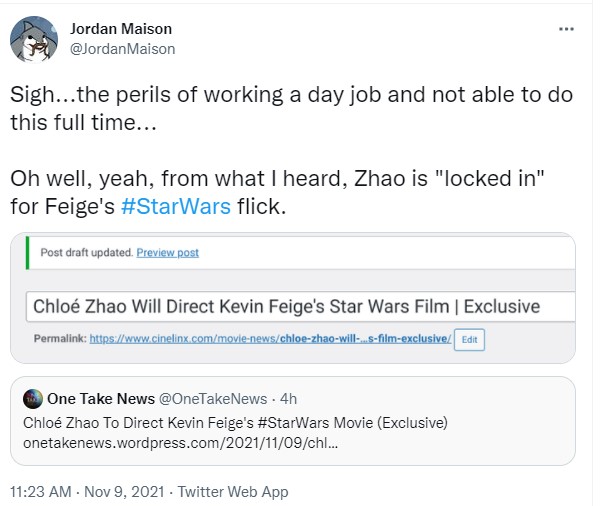Screen dimensions: 600x506
Task: Open the attached draft screenshot image
Action: point(293,298)
